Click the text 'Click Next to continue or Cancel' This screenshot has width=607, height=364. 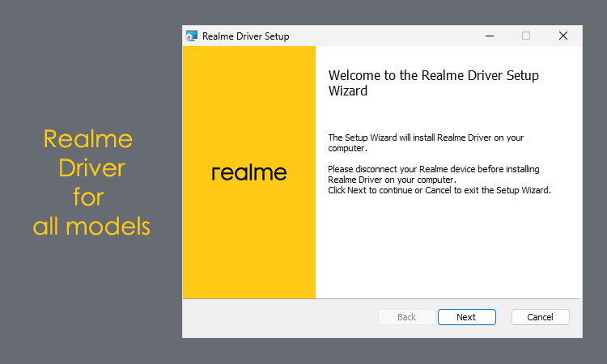tap(389, 190)
